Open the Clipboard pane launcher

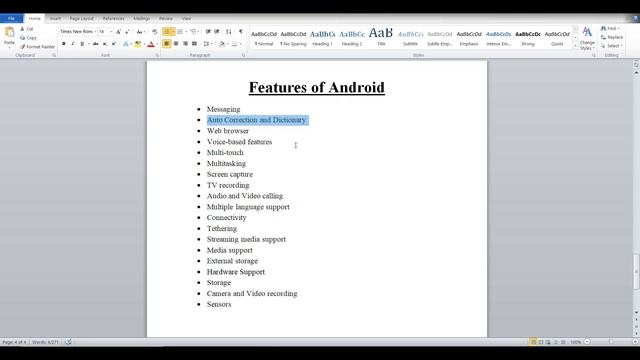[54, 55]
